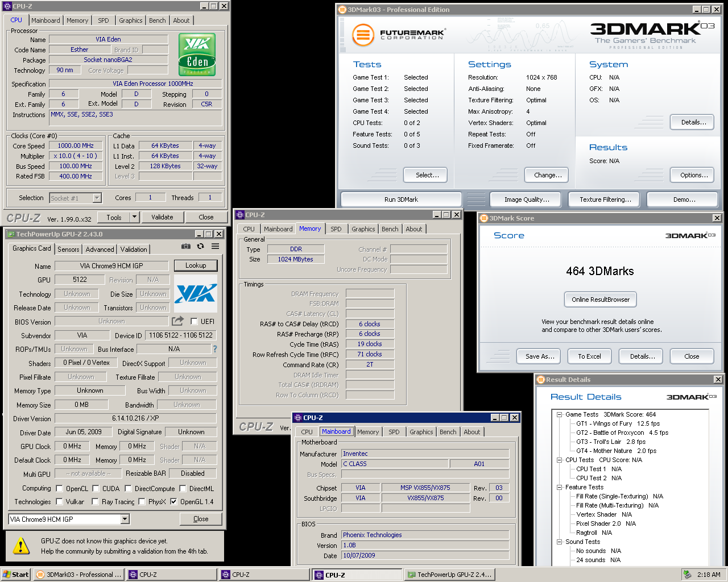Click the VIA logo in GPU-Z

click(196, 293)
